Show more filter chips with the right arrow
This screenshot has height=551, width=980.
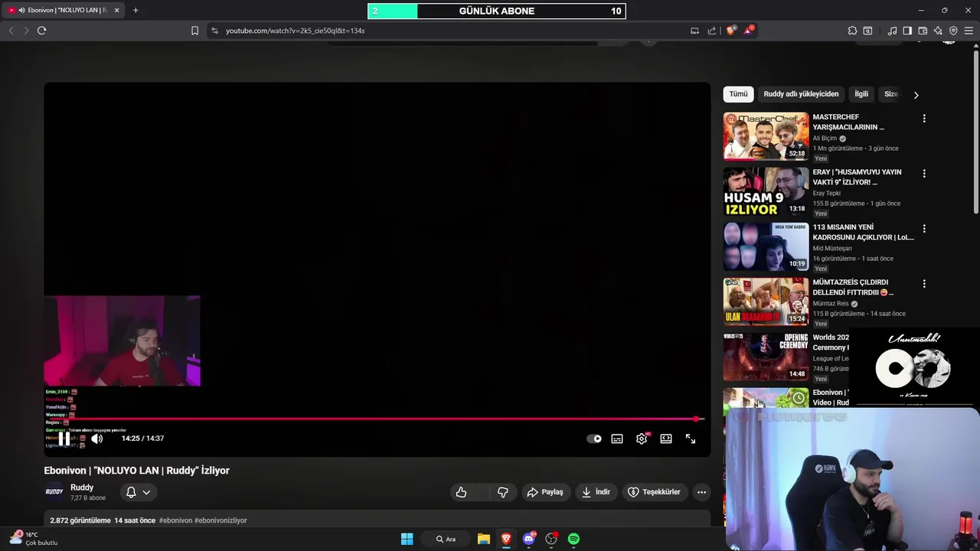click(x=916, y=95)
